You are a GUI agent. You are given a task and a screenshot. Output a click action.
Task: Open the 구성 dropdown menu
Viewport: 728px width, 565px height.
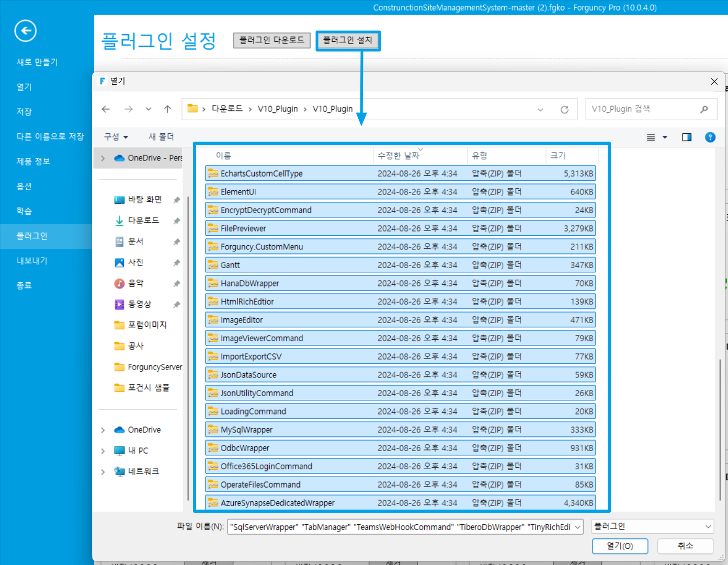point(116,137)
